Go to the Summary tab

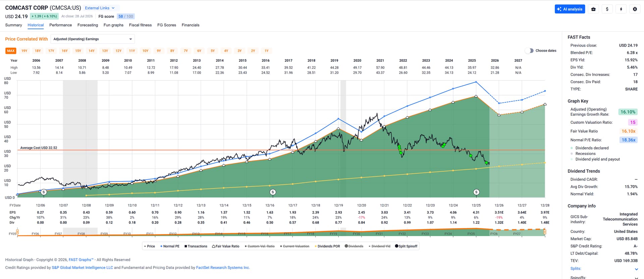tap(13, 25)
